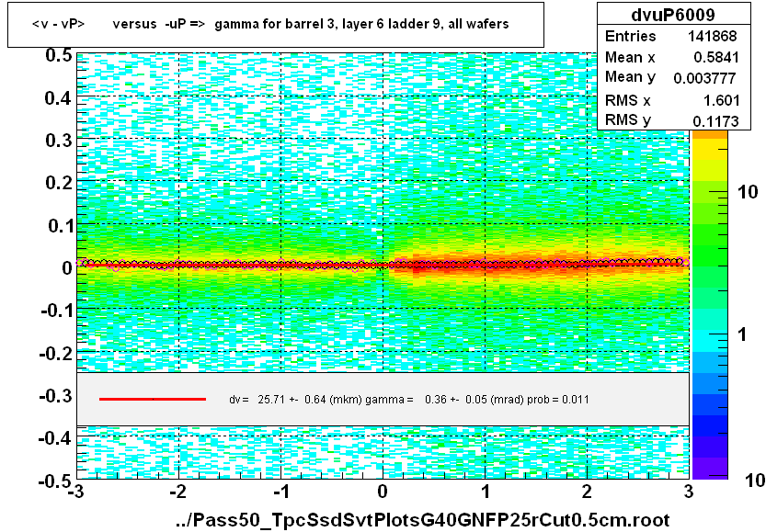766x532 pixels.
Task: Click y-axis label 0.2
Action: (59, 183)
